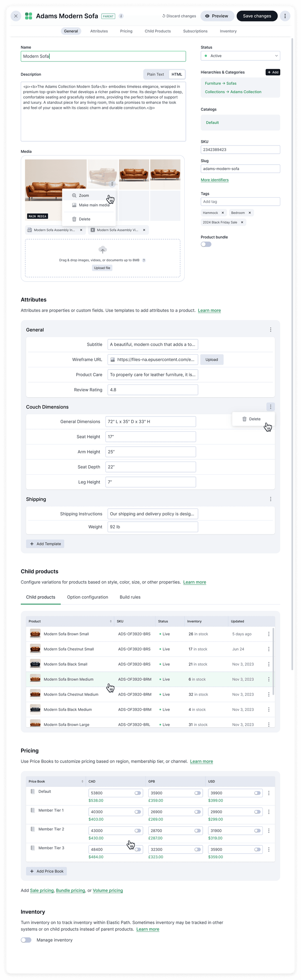Open the Member Tier 2 row menu
Image resolution: width=301 pixels, height=980 pixels.
(x=269, y=831)
